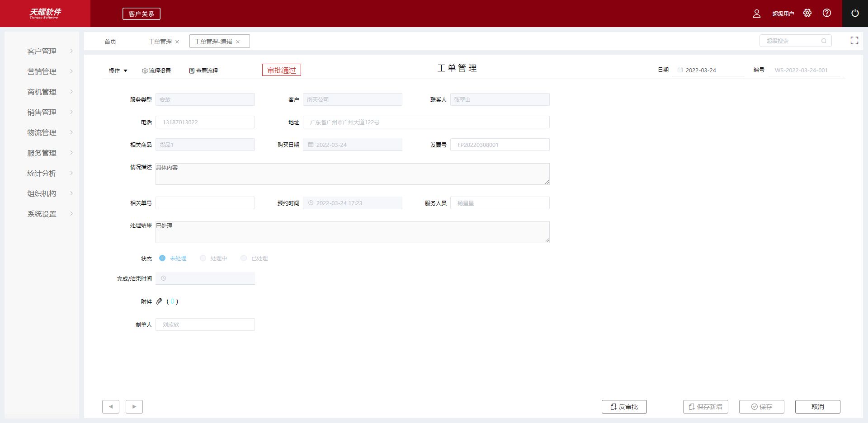This screenshot has width=868, height=423.
Task: Click the 相关单号 input field
Action: (x=205, y=203)
